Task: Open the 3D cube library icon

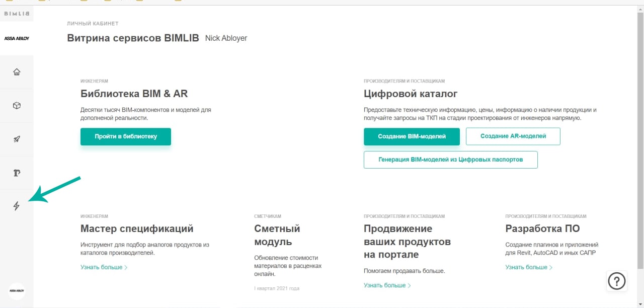Action: (17, 106)
